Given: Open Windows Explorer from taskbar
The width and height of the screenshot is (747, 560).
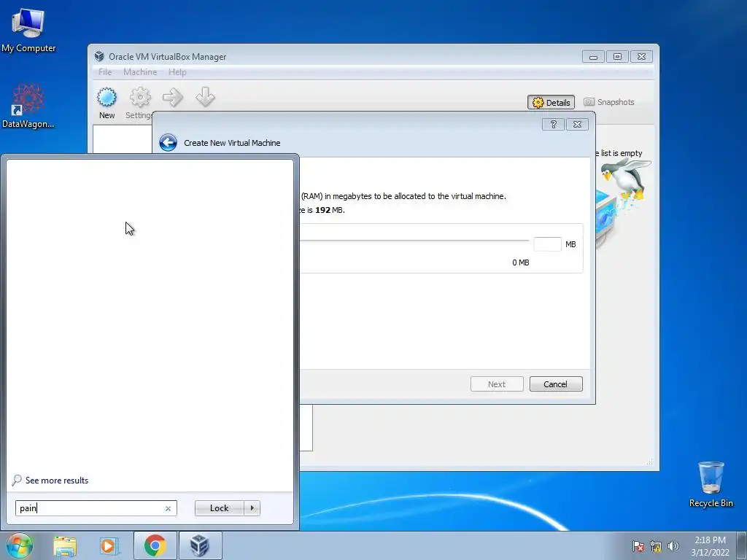Looking at the screenshot, I should click(x=65, y=545).
